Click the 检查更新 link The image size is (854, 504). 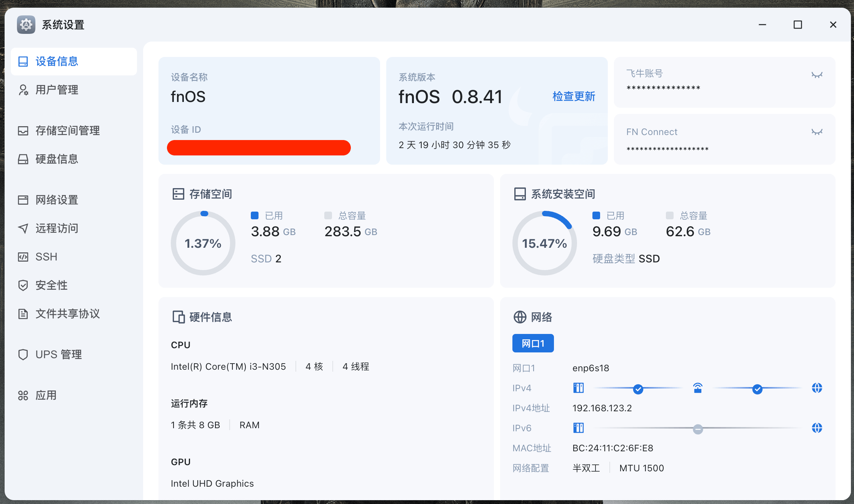click(x=574, y=97)
